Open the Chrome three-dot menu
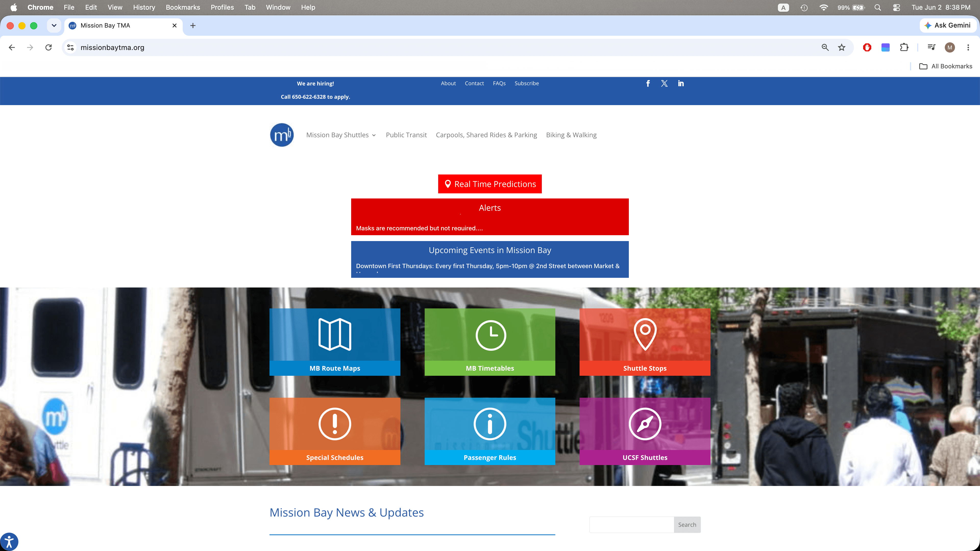The image size is (980, 551). pos(968,47)
